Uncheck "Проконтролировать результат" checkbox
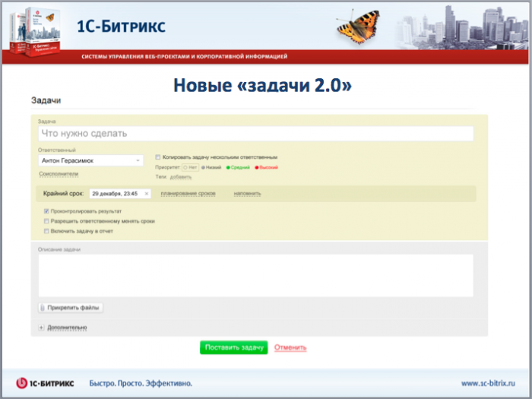The width and height of the screenshot is (532, 399). click(46, 211)
